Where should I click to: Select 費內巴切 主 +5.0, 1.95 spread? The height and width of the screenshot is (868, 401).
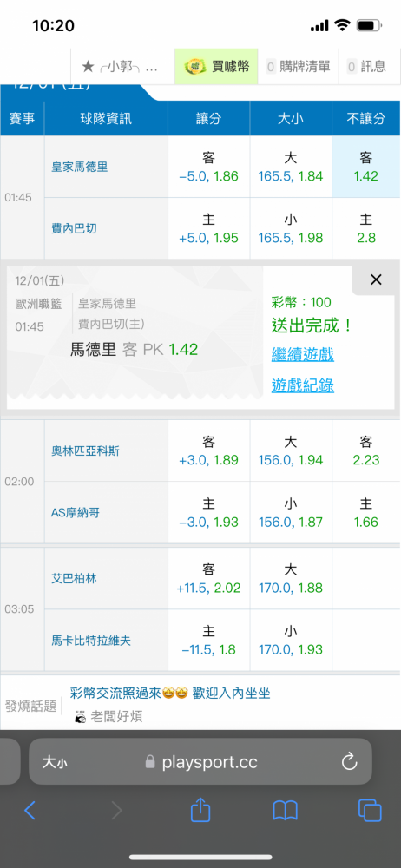tap(209, 228)
